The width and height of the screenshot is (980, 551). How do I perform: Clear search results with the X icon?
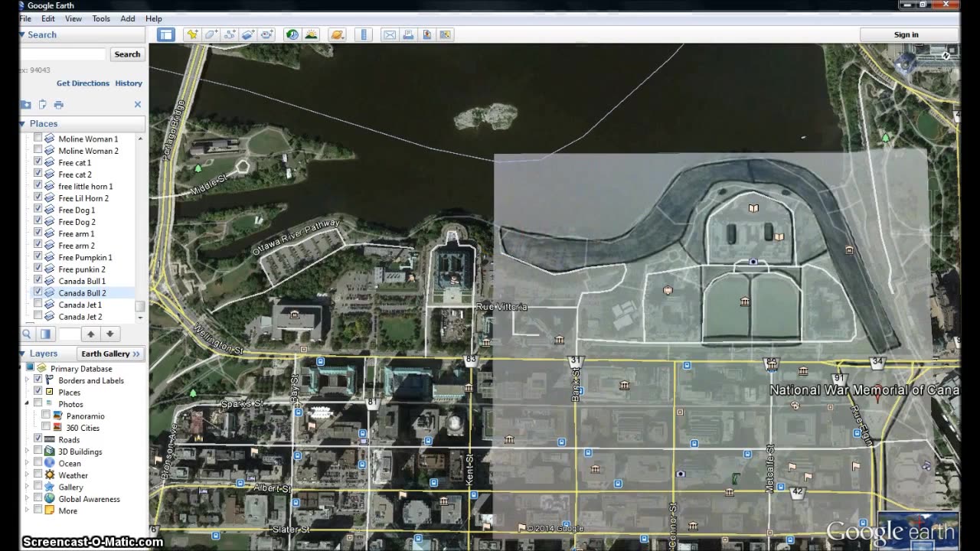138,105
